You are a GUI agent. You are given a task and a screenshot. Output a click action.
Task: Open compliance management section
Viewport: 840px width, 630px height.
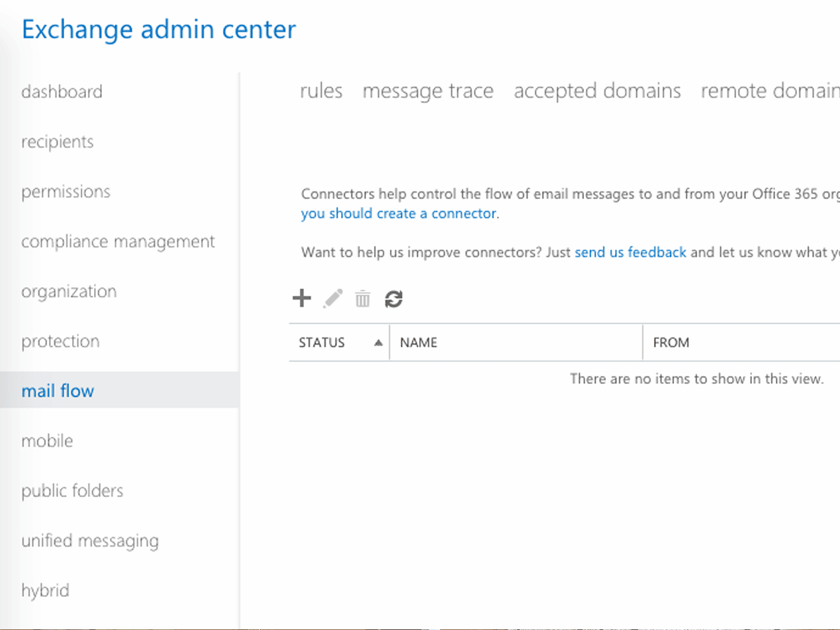point(118,242)
